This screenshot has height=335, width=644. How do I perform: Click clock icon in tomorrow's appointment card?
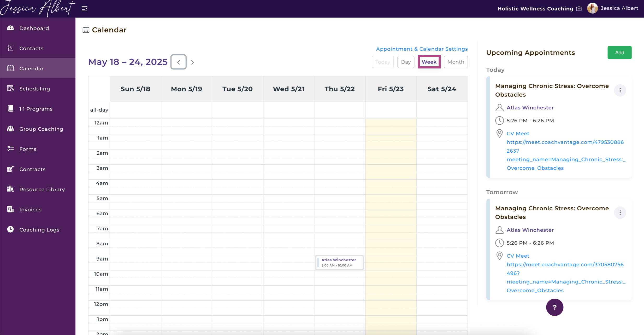pos(499,243)
